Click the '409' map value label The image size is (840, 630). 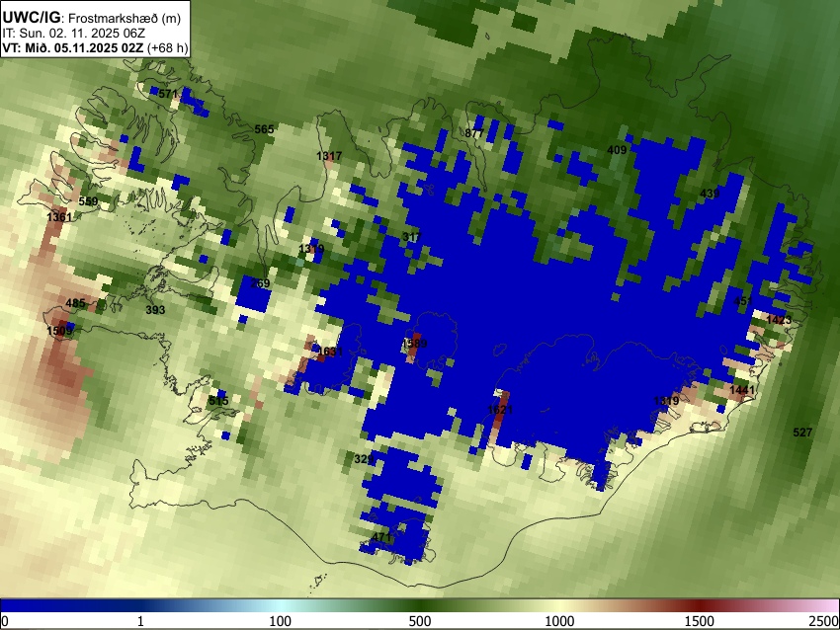pos(617,150)
